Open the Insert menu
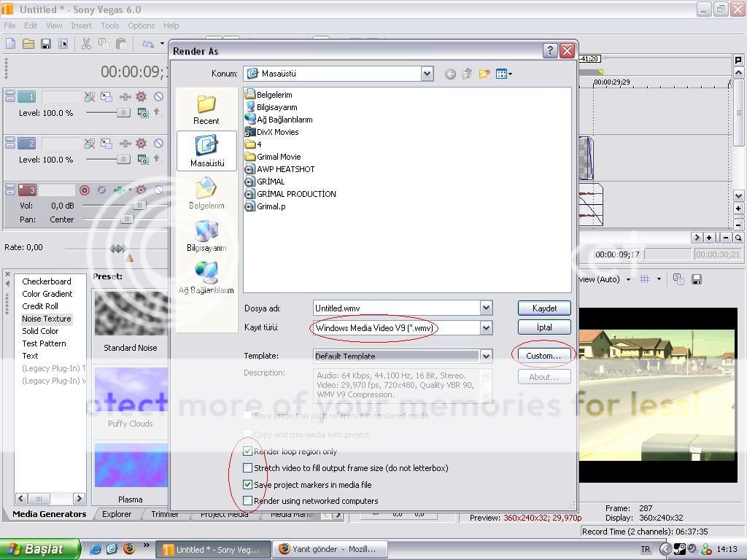747x560 pixels. coord(81,26)
